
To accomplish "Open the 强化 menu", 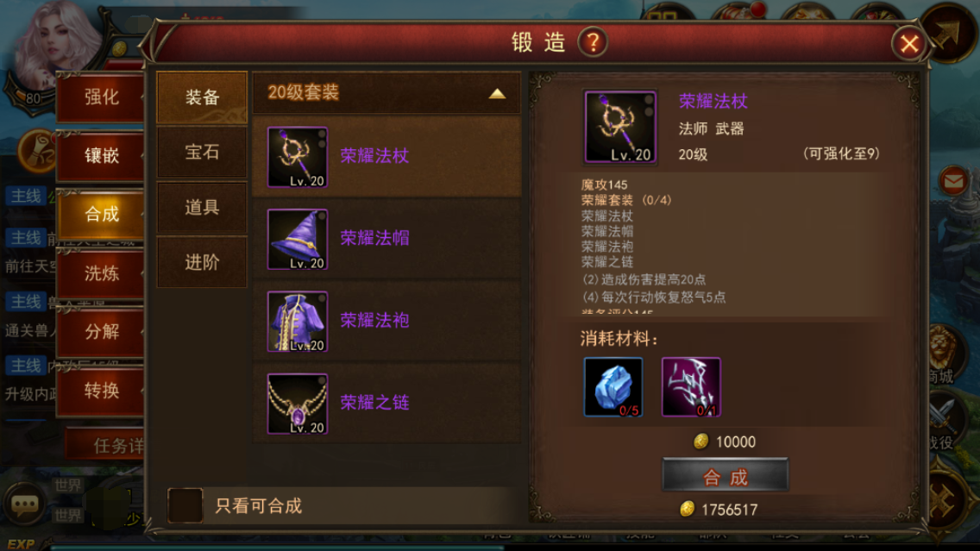I will (x=101, y=97).
